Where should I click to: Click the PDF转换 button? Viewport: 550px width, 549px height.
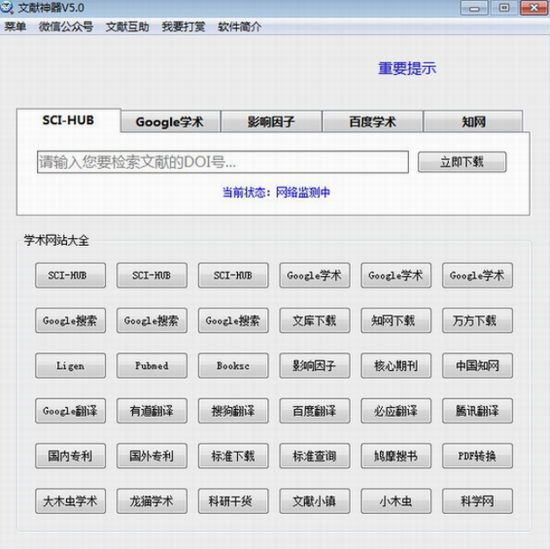(x=477, y=456)
